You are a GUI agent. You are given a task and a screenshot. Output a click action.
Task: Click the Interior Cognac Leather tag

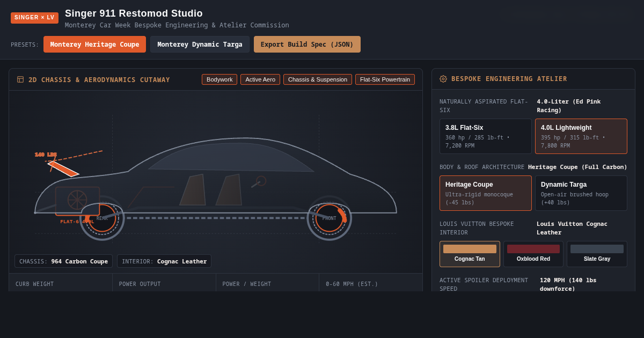[164, 261]
